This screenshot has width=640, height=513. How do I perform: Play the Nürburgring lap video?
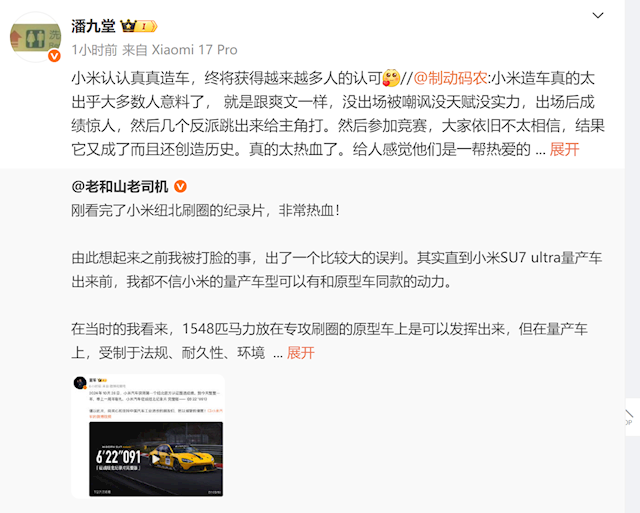(156, 459)
